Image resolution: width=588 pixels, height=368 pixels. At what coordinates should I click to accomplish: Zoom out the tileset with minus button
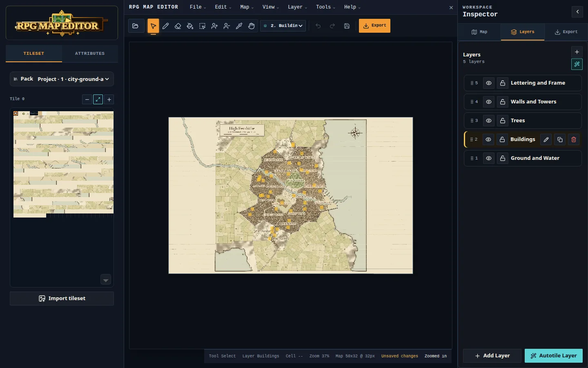tap(87, 99)
